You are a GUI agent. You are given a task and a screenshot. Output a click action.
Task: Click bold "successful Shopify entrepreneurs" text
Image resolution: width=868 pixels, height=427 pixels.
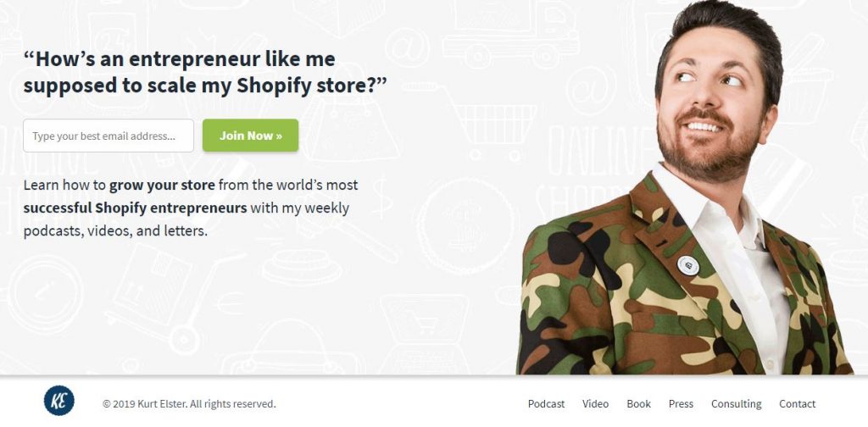135,208
